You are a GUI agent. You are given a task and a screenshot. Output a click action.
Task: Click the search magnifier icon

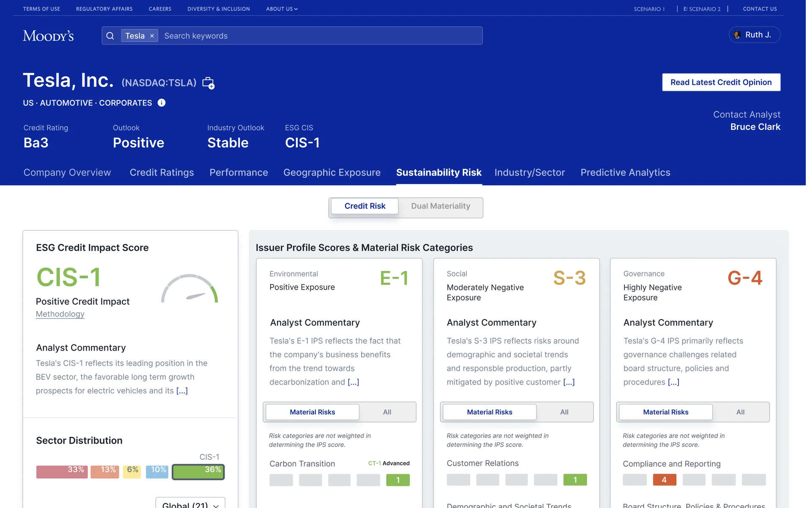[110, 36]
